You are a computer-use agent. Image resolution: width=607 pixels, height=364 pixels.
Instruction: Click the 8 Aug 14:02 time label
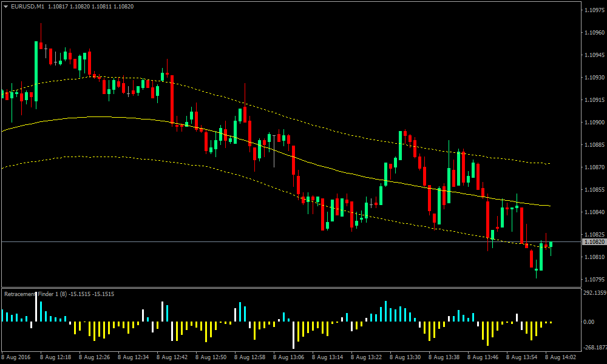pyautogui.click(x=560, y=356)
